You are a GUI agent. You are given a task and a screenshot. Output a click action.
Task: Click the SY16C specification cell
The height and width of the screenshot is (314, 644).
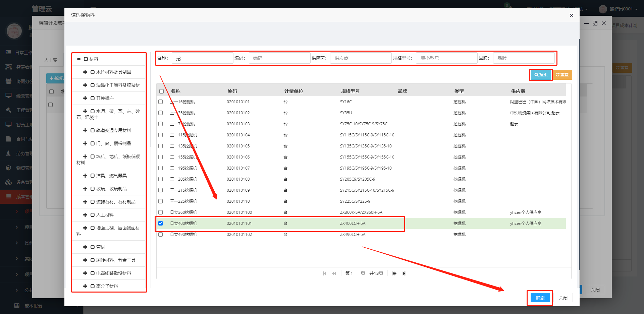tap(346, 102)
